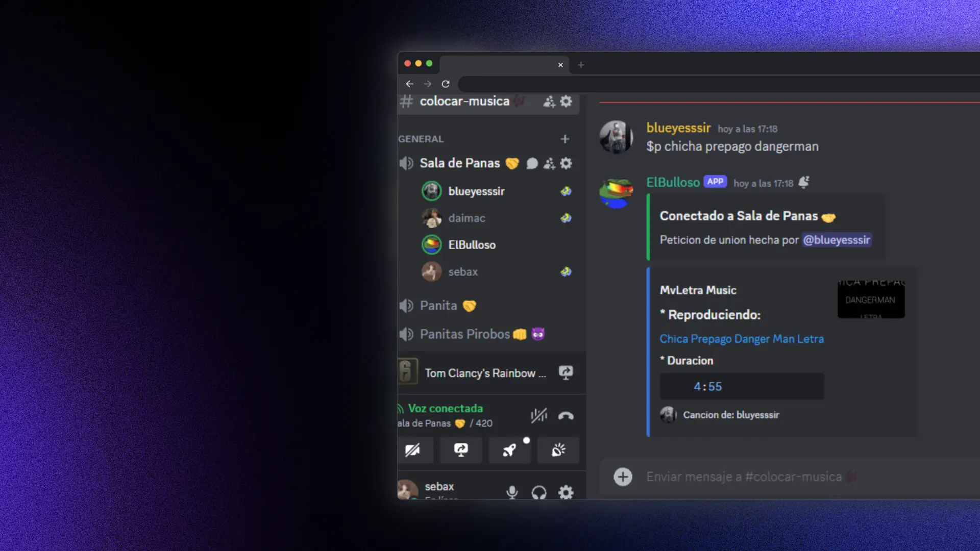Click the MvLetra Music embed author
Image resolution: width=980 pixels, height=551 pixels.
[698, 290]
